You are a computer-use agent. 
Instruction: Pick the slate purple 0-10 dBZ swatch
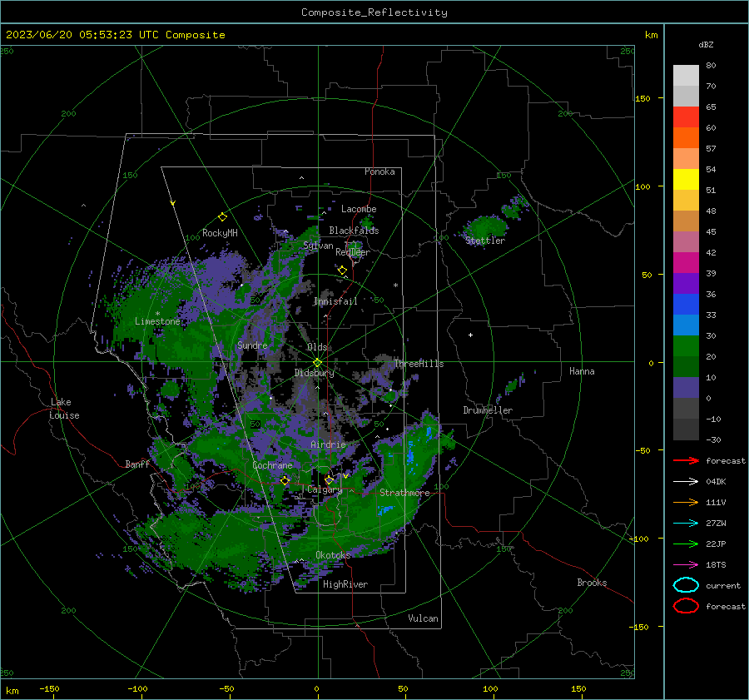686,388
